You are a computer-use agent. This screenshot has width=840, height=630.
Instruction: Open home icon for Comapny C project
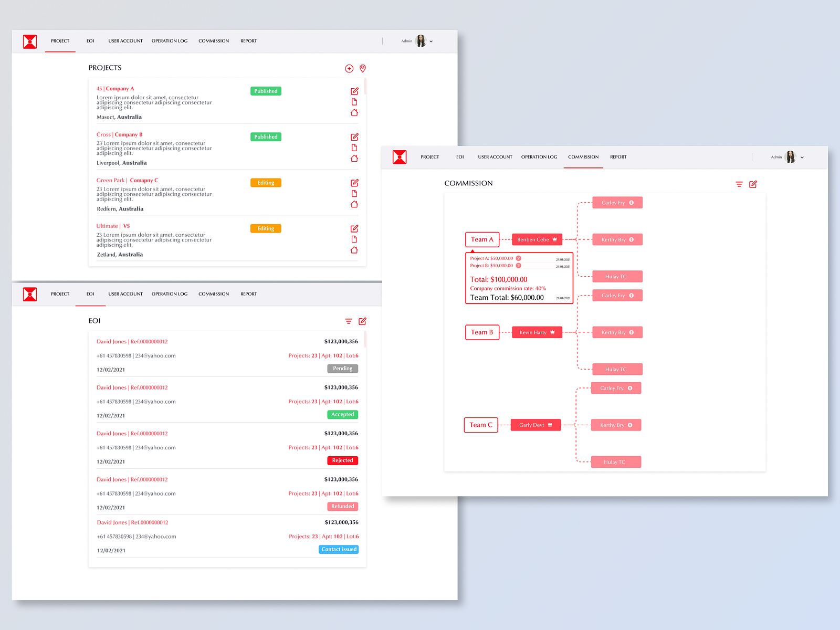click(x=354, y=204)
